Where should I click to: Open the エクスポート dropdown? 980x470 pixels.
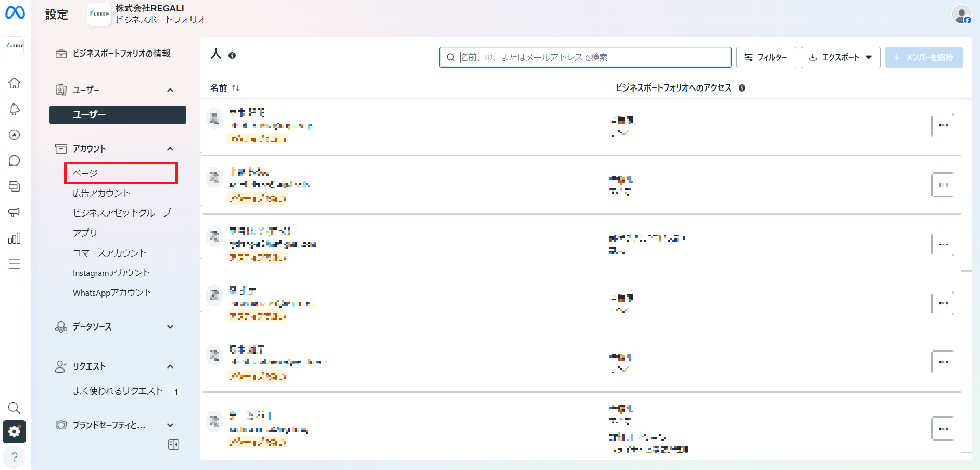pyautogui.click(x=841, y=57)
